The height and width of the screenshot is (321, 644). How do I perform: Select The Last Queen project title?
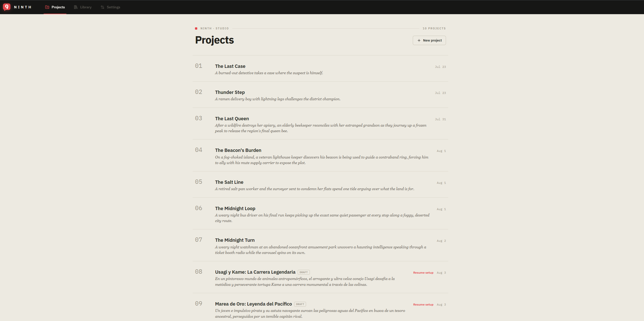232,119
